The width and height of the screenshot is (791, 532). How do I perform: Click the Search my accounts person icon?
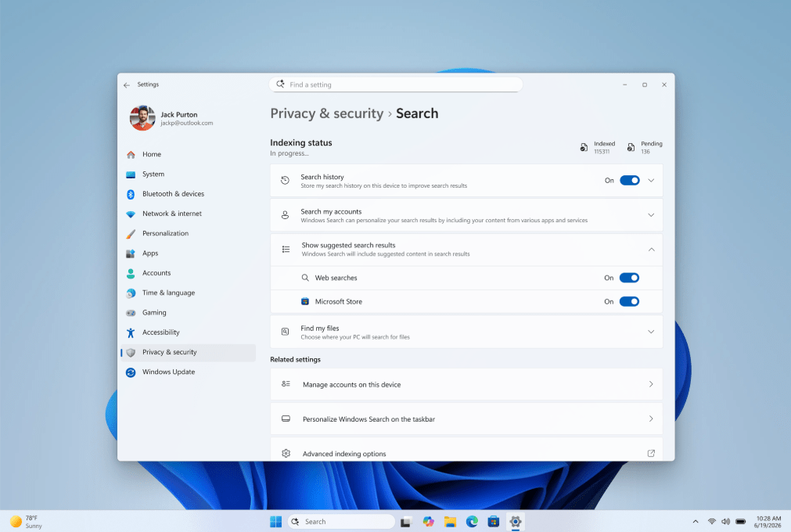[x=285, y=215]
